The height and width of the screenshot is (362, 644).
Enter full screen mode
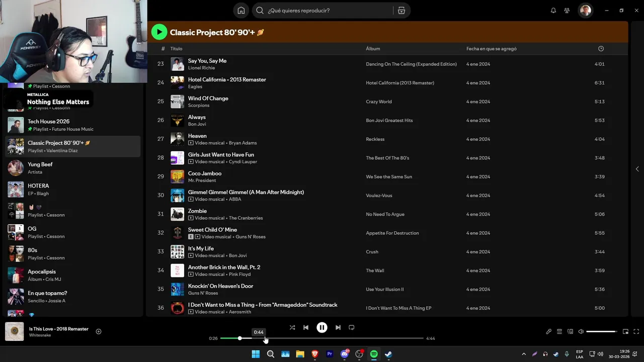(x=636, y=331)
